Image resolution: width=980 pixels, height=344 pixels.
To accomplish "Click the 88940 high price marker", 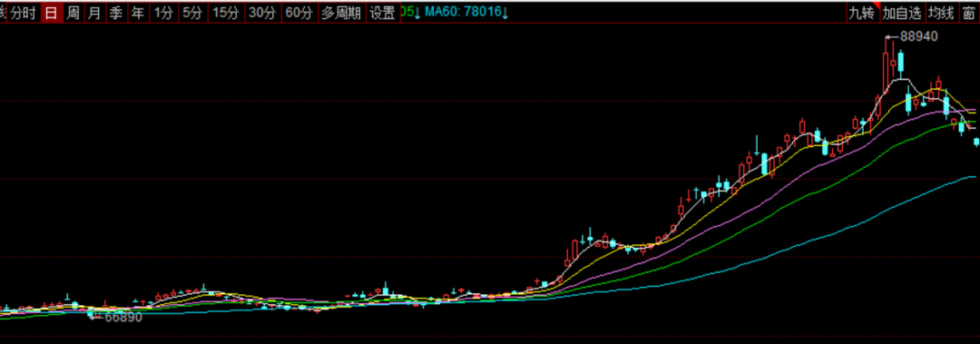I will click(x=918, y=37).
